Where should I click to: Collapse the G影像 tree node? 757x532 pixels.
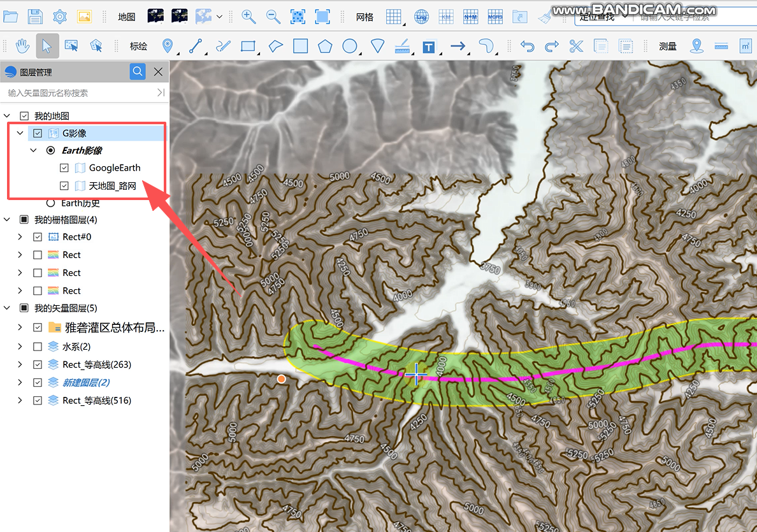point(20,133)
